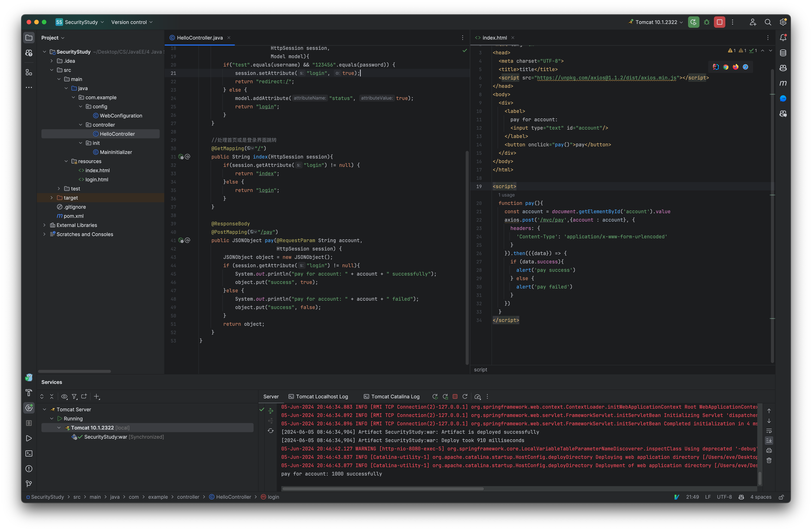This screenshot has width=812, height=531.
Task: Click the LF line separator setting
Action: (708, 497)
